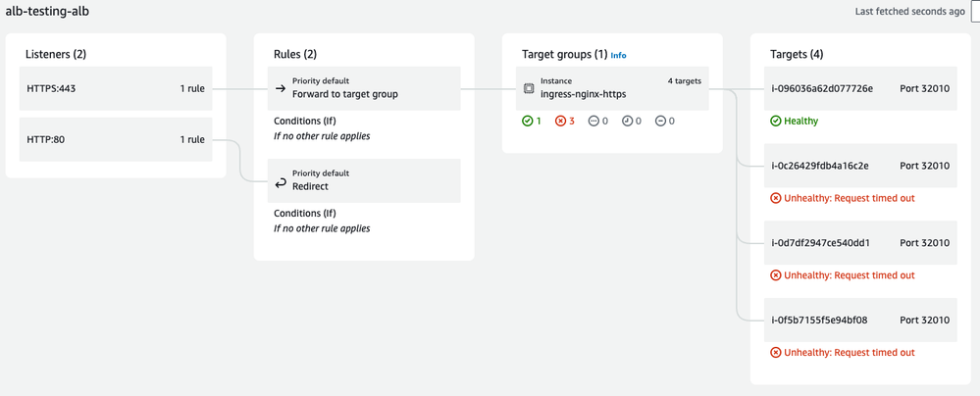Click the forward arrow icon in first rule

coord(281,88)
